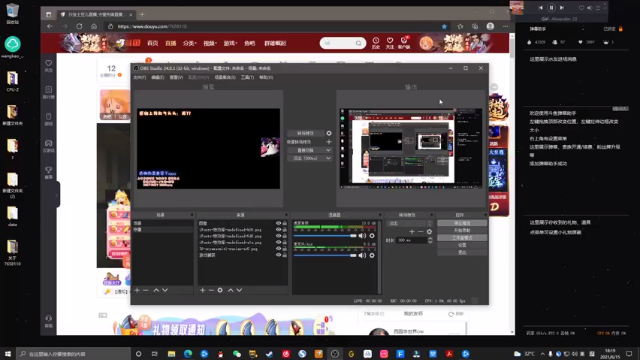
Task: Open the 文件(F) menu in OBS
Action: click(140, 77)
